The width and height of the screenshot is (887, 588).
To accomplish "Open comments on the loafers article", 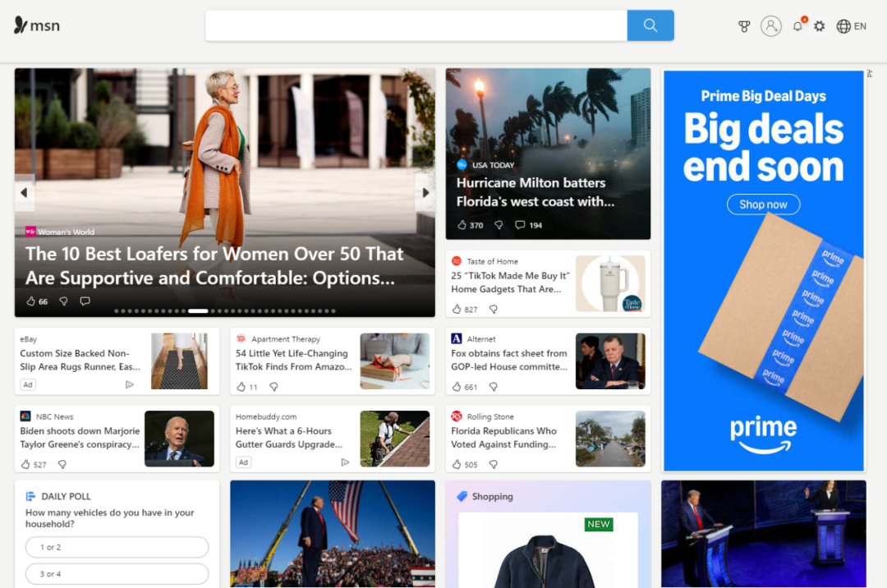I will pyautogui.click(x=85, y=301).
